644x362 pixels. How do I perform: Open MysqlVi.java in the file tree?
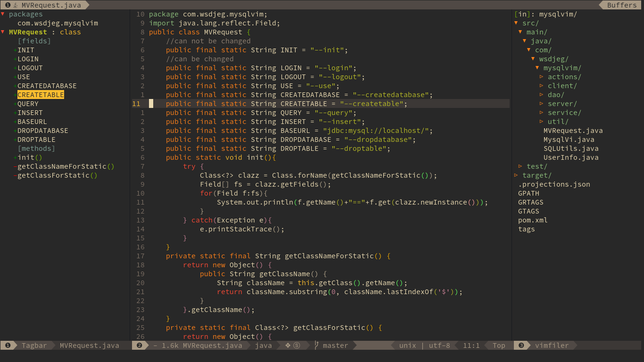[569, 140]
